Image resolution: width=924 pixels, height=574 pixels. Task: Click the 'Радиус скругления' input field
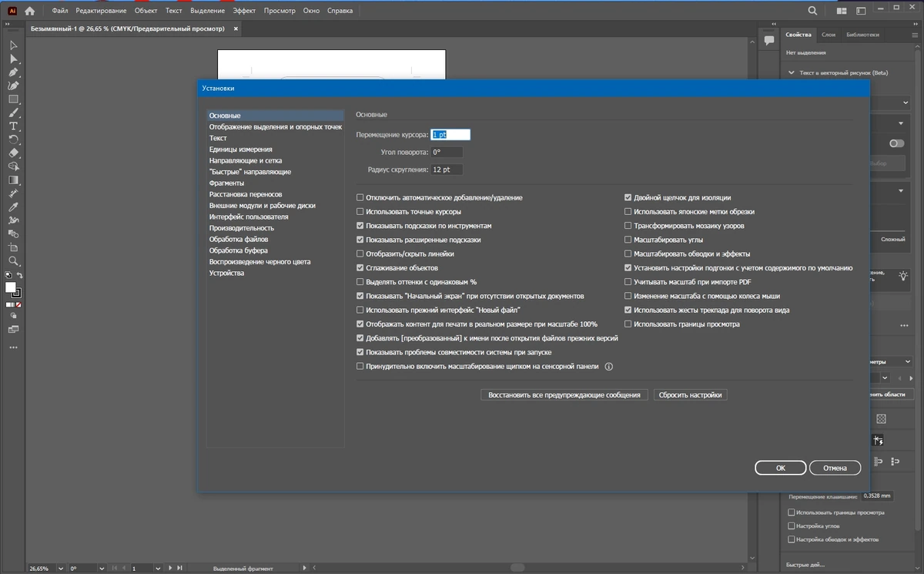447,170
